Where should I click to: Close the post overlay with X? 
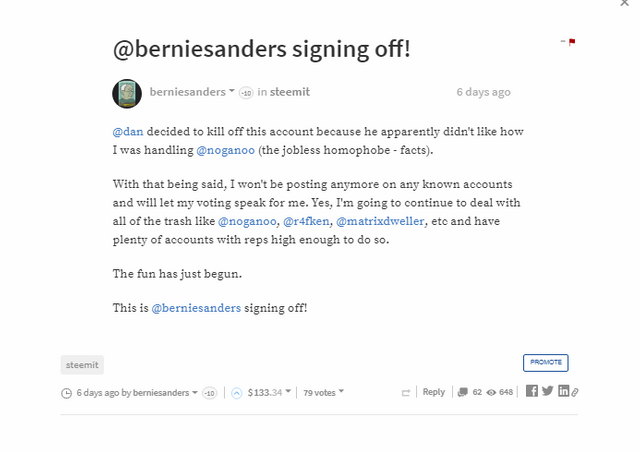click(x=625, y=4)
